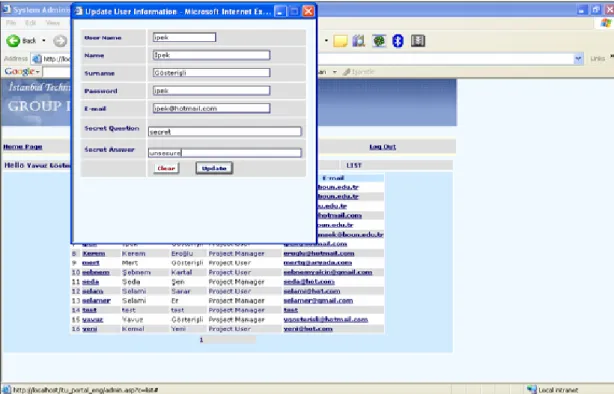Open the View menu
The image size is (614, 394).
[52, 23]
